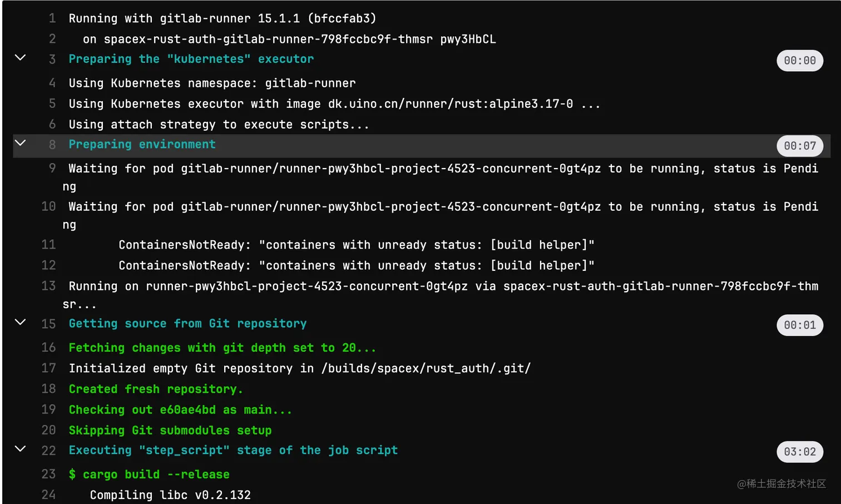
Task: Open line number 12 link
Action: click(49, 265)
